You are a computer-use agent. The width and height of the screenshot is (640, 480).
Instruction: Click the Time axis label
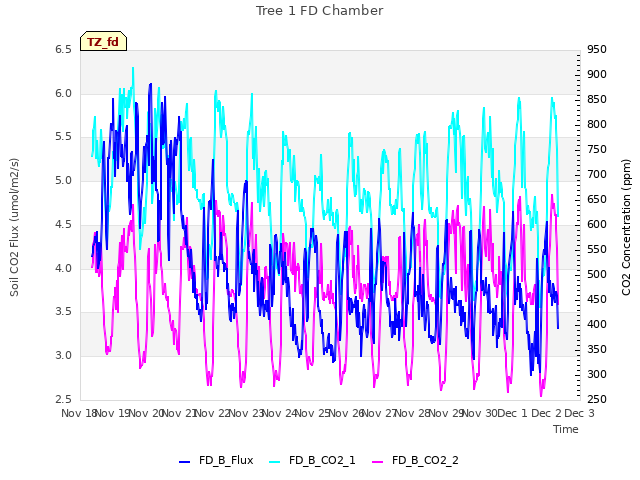coord(566,429)
